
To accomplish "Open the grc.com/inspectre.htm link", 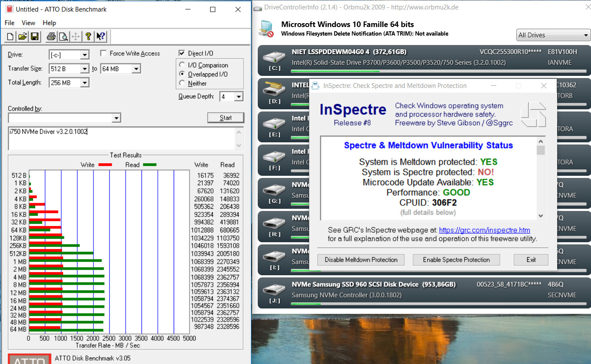I will (485, 230).
